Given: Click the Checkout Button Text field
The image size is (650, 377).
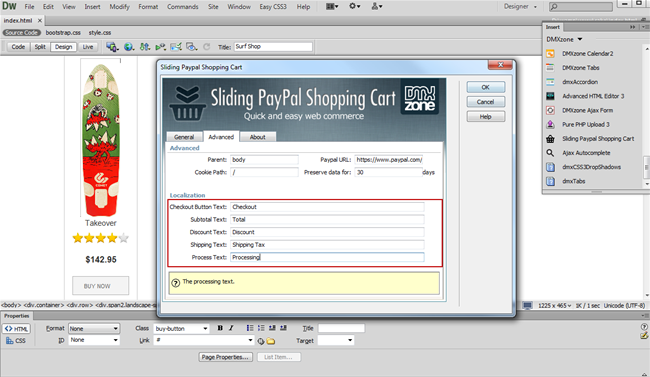Looking at the screenshot, I should (x=327, y=207).
